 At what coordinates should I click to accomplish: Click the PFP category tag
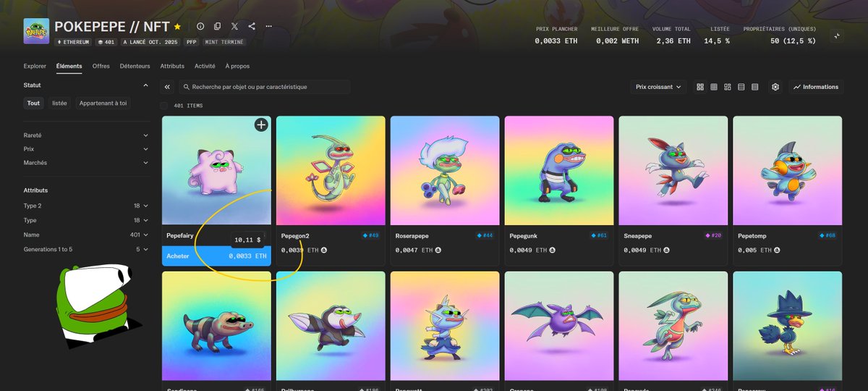[x=191, y=42]
